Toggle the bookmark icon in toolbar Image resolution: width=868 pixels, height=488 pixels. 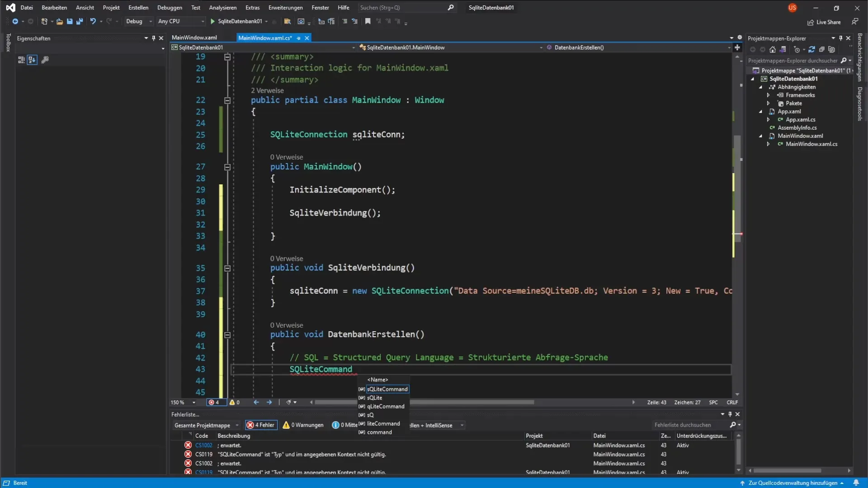point(368,21)
